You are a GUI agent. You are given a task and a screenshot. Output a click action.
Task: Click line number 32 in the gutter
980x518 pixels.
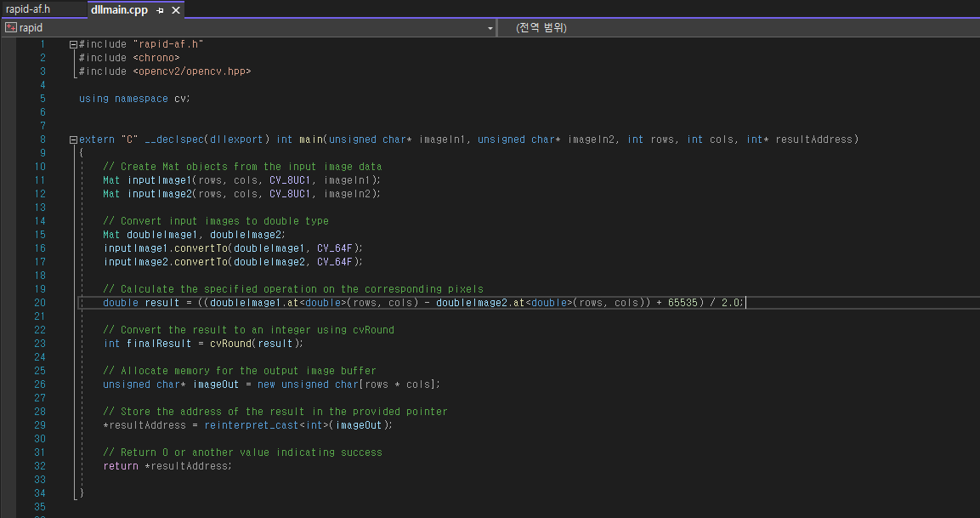pyautogui.click(x=39, y=466)
